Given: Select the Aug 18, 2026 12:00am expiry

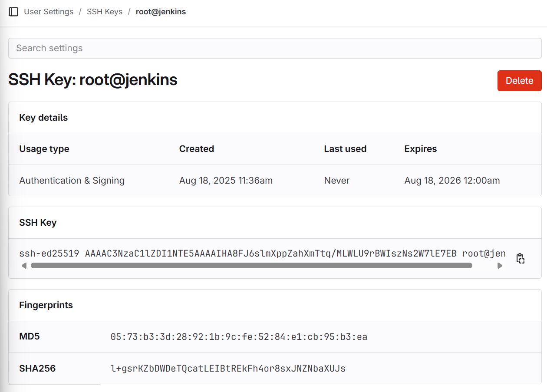Looking at the screenshot, I should coord(452,181).
